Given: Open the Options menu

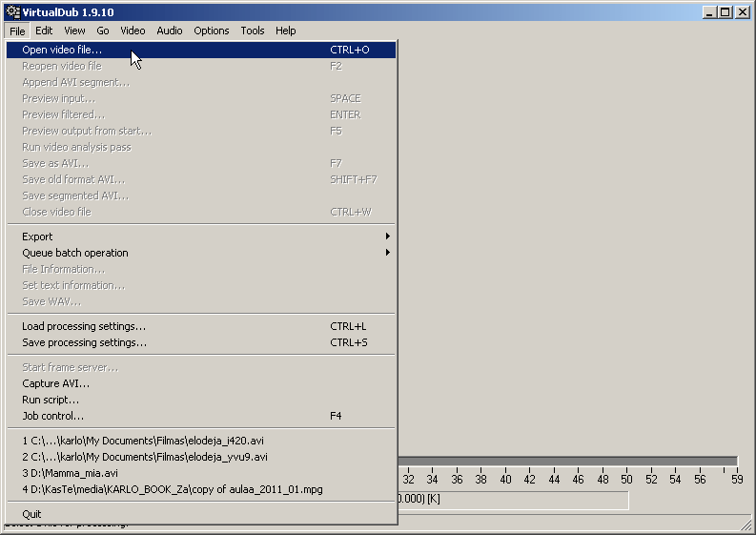Looking at the screenshot, I should tap(212, 31).
